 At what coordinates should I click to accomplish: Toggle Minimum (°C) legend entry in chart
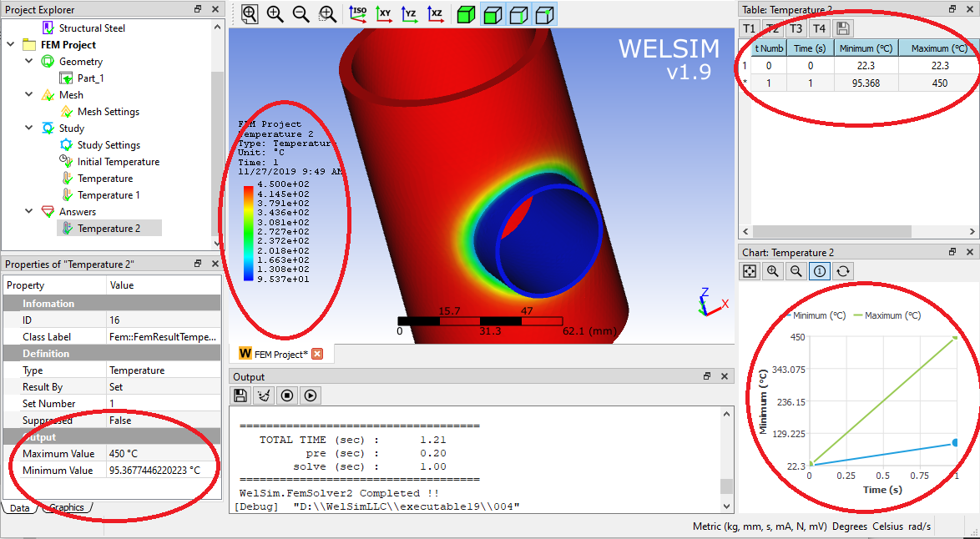pyautogui.click(x=815, y=315)
